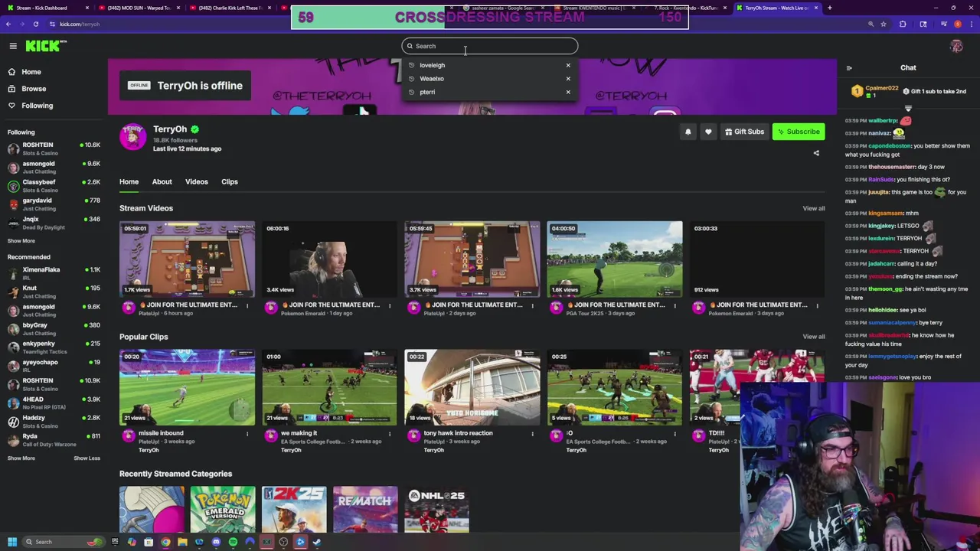The image size is (980, 551).
Task: Open asmongold channel in Following list
Action: (54, 168)
